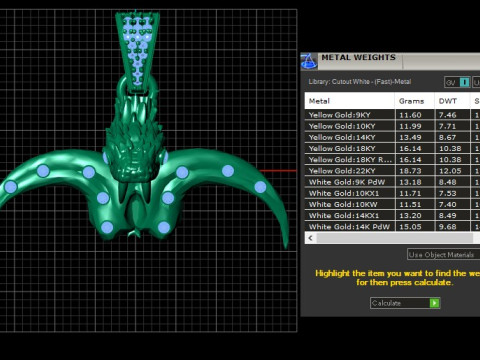The width and height of the screenshot is (480, 360).
Task: Click the 8.67 DWT cell
Action: click(452, 137)
